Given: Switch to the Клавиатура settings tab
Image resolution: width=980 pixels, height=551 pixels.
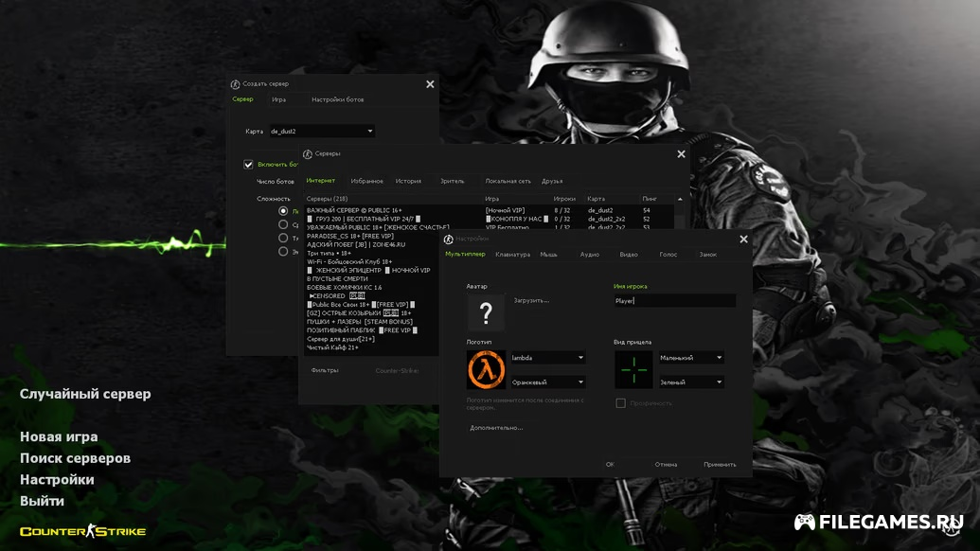Looking at the screenshot, I should (512, 255).
